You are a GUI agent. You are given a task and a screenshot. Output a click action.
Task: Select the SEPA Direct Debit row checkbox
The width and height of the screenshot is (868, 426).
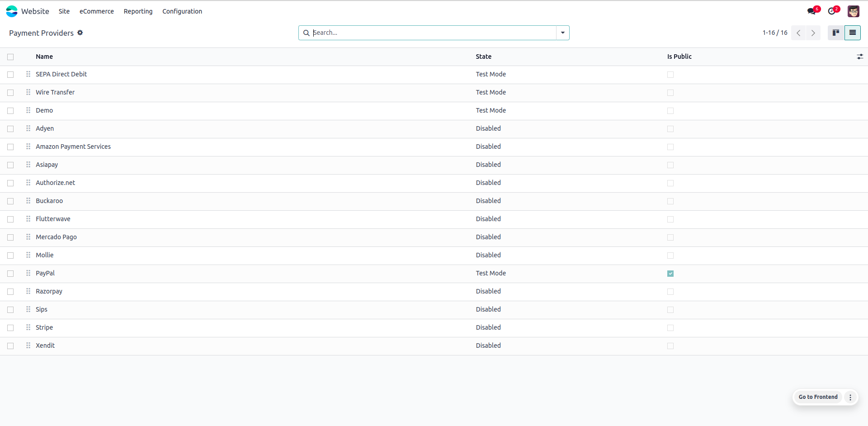[10, 75]
